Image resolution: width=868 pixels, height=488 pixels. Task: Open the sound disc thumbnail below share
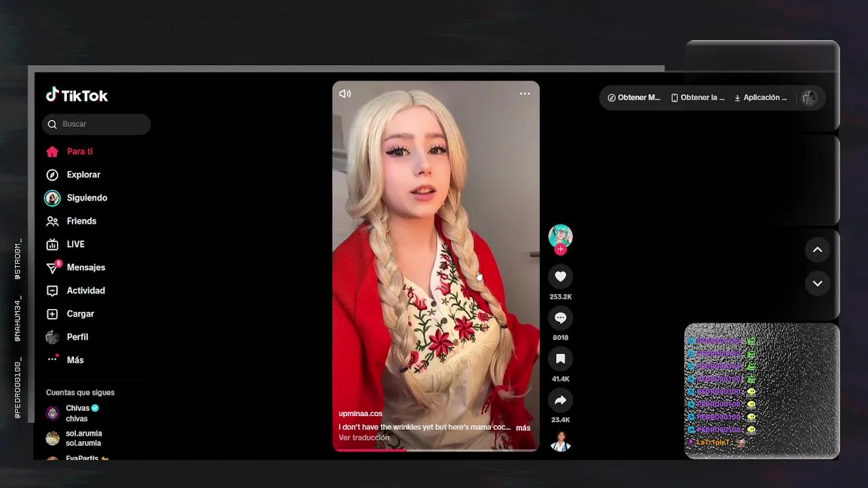(x=560, y=441)
